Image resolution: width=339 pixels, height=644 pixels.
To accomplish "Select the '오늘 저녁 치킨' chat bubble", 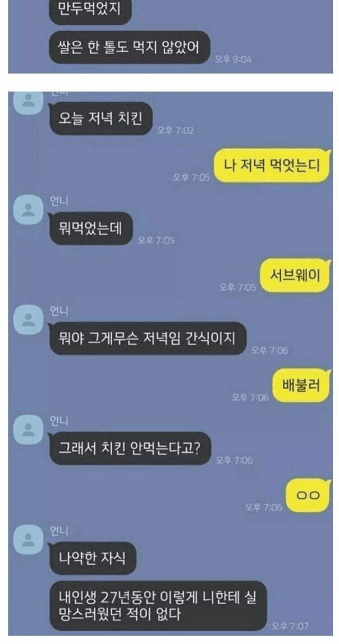I will click(100, 119).
